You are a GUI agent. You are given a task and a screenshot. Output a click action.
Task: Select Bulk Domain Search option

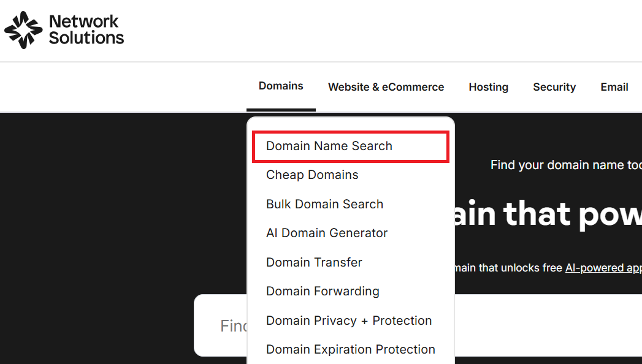pyautogui.click(x=325, y=204)
